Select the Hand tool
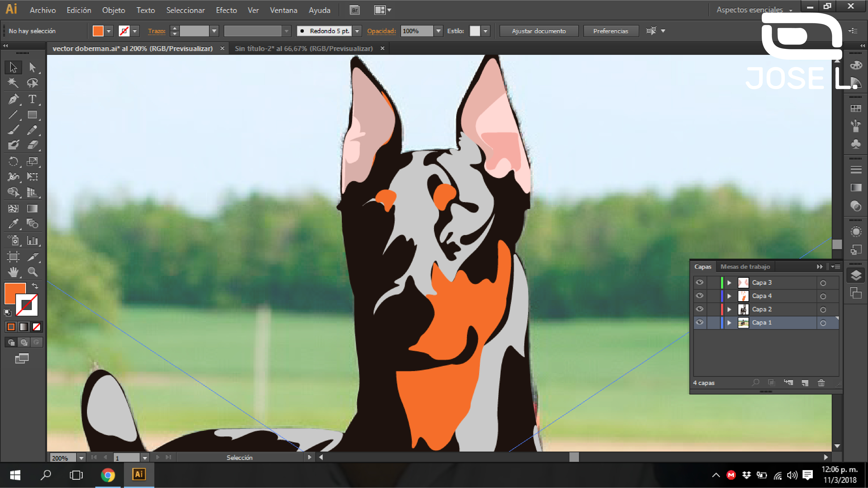868x488 pixels. pyautogui.click(x=13, y=272)
